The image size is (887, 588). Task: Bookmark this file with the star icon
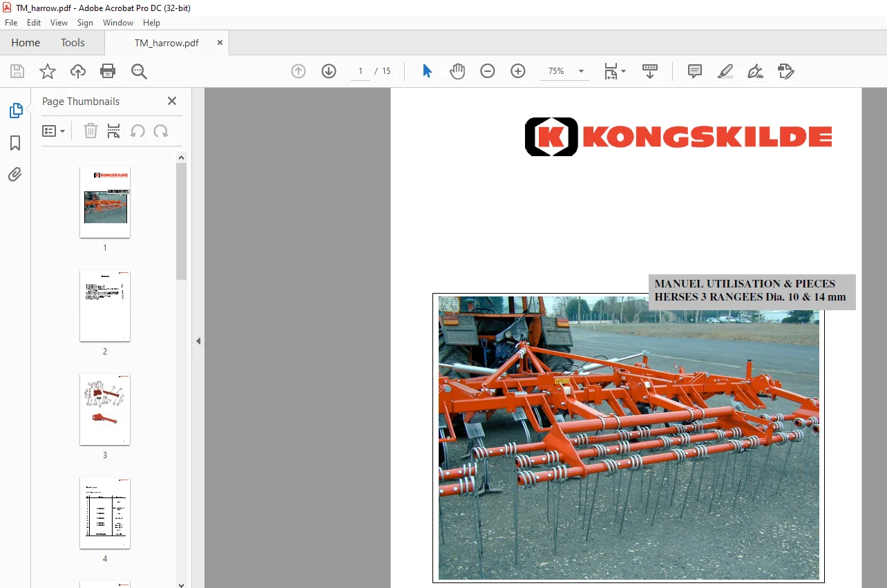(x=48, y=71)
